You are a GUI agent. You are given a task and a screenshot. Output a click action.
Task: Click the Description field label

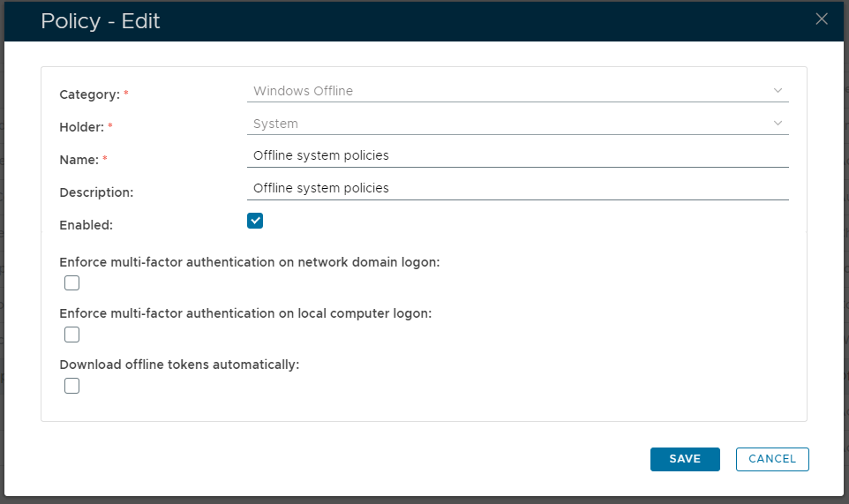[95, 192]
